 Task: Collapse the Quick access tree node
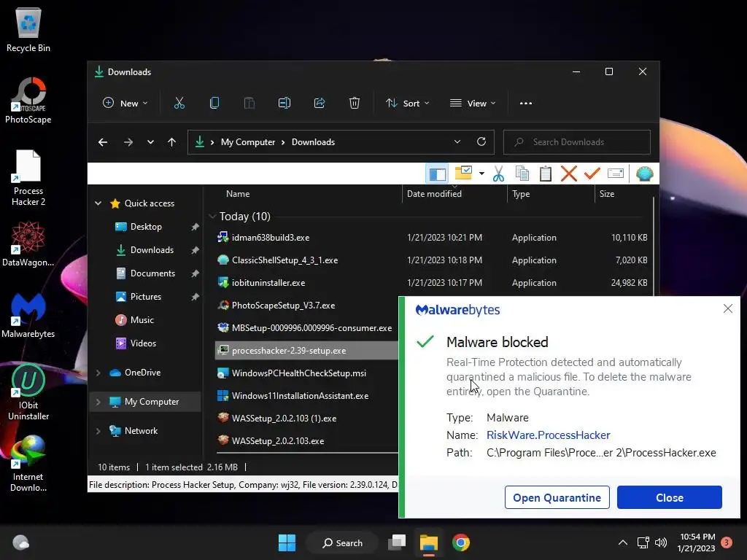point(98,203)
